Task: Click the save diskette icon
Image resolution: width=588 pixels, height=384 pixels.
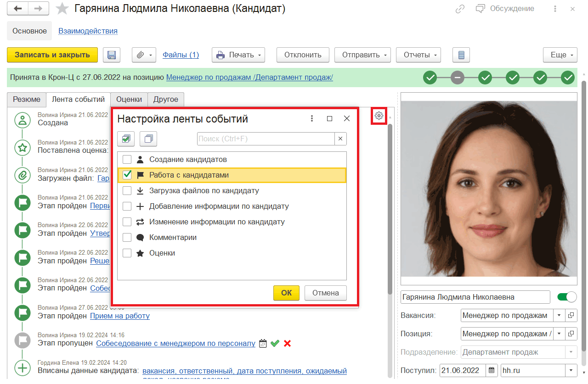Action: coord(111,55)
